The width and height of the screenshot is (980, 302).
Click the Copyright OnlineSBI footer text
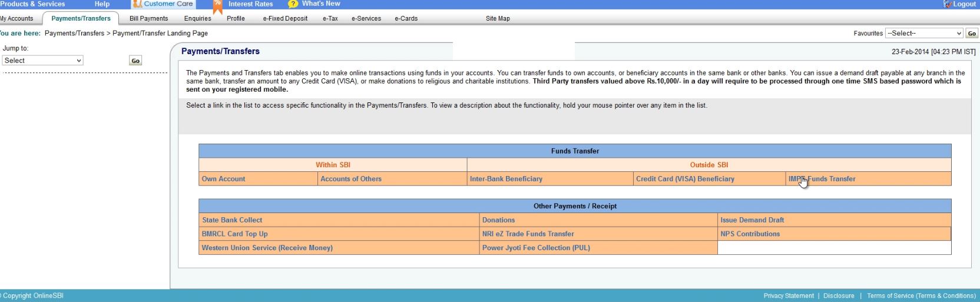32,296
